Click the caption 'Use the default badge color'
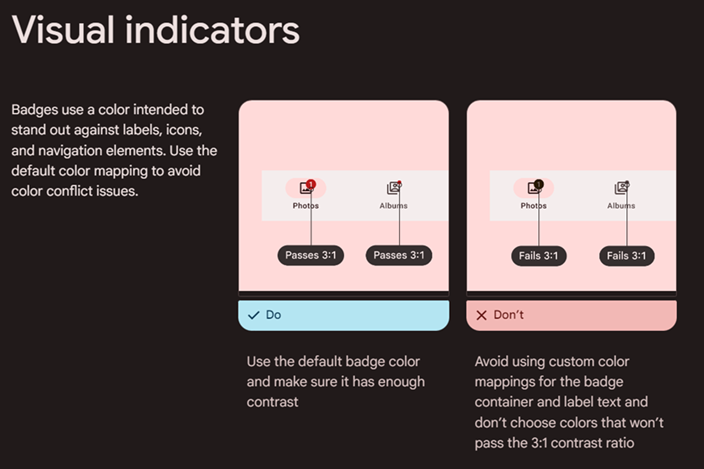The height and width of the screenshot is (469, 704). point(333,361)
